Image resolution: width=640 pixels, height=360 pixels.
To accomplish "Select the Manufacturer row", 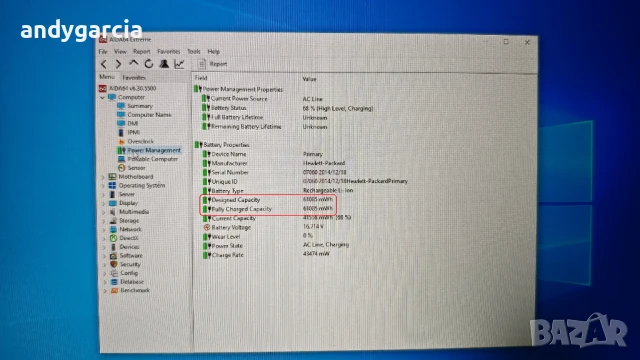I will point(274,163).
